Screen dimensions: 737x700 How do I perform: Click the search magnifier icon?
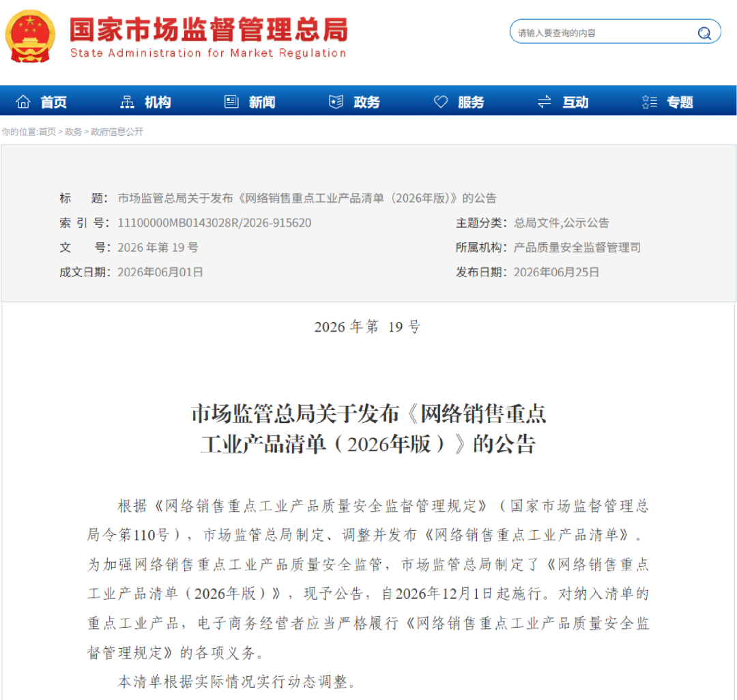(704, 33)
